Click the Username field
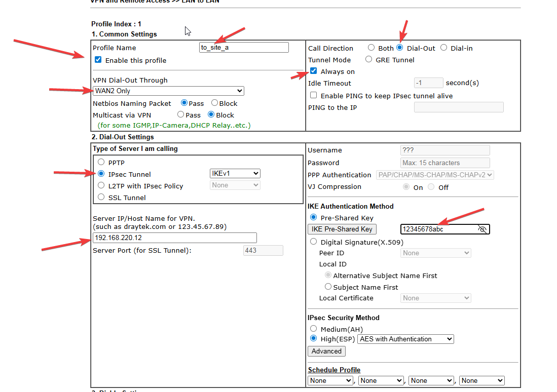 pos(445,150)
